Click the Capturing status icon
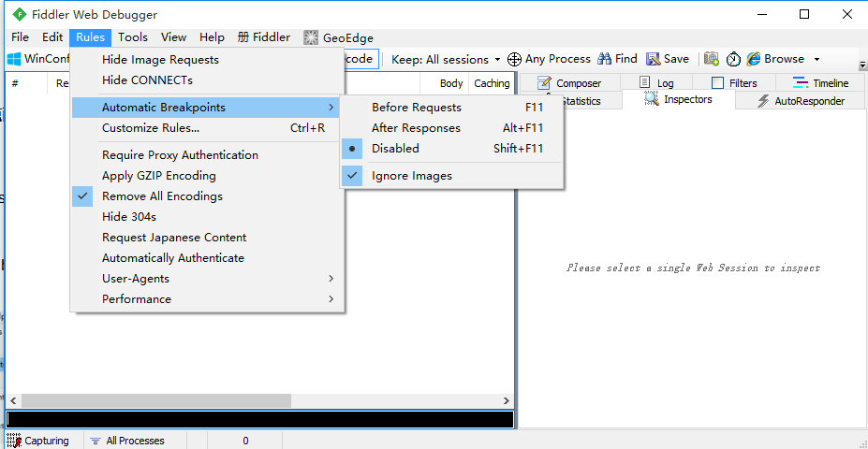Image resolution: width=868 pixels, height=449 pixels. tap(14, 441)
